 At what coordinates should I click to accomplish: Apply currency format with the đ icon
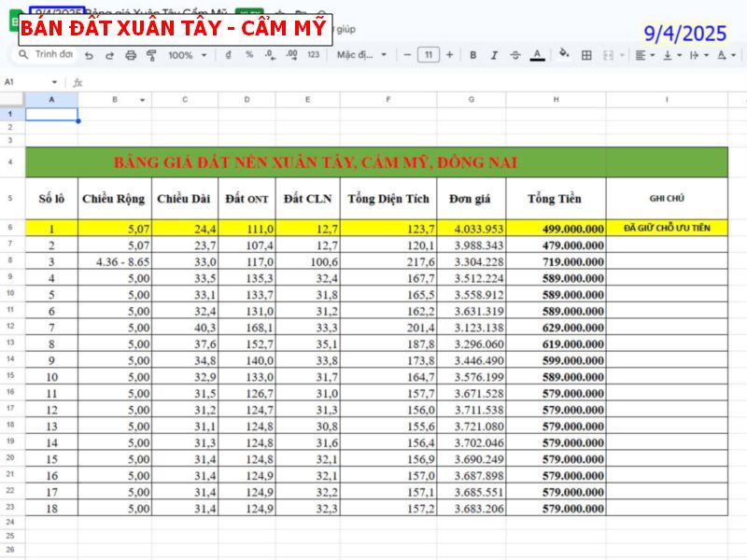point(228,55)
